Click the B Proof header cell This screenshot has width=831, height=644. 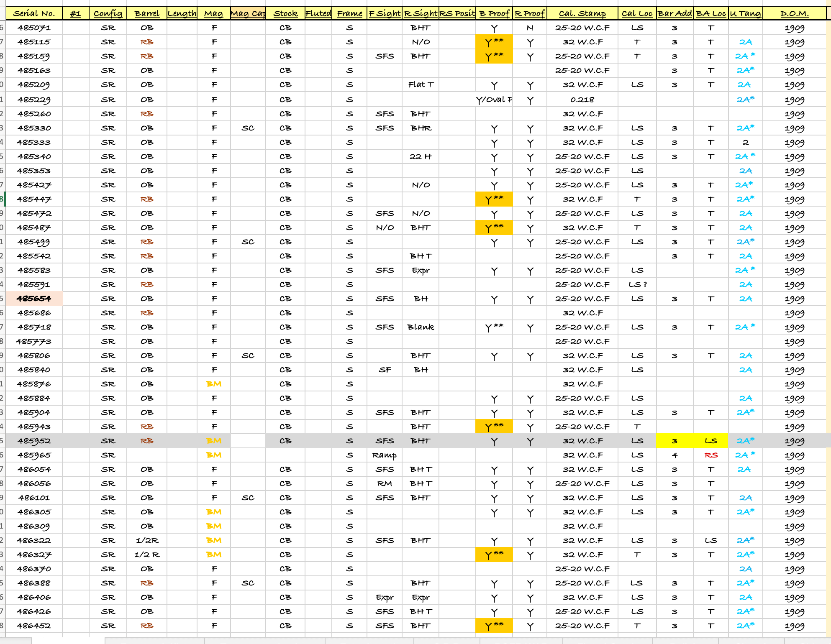tap(494, 13)
